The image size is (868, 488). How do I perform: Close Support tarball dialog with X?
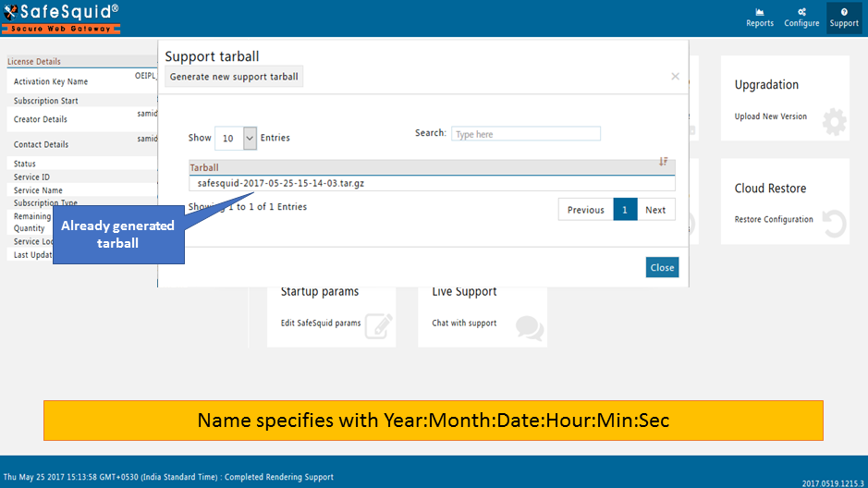coord(675,77)
